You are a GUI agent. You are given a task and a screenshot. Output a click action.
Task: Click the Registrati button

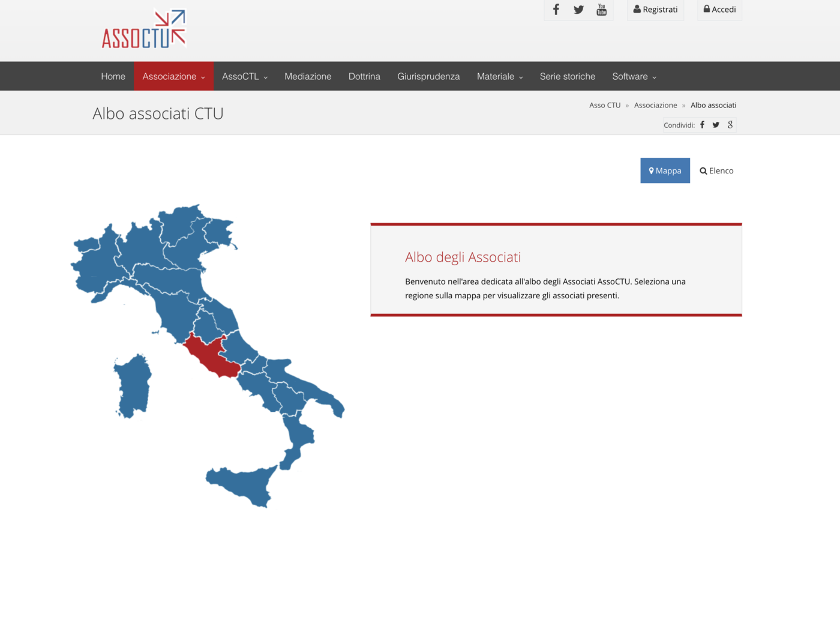coord(655,10)
